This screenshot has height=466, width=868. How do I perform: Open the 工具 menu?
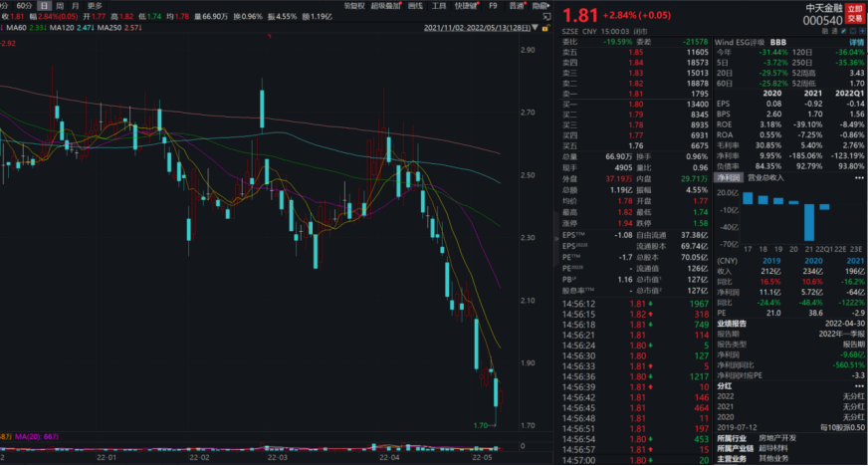(438, 6)
